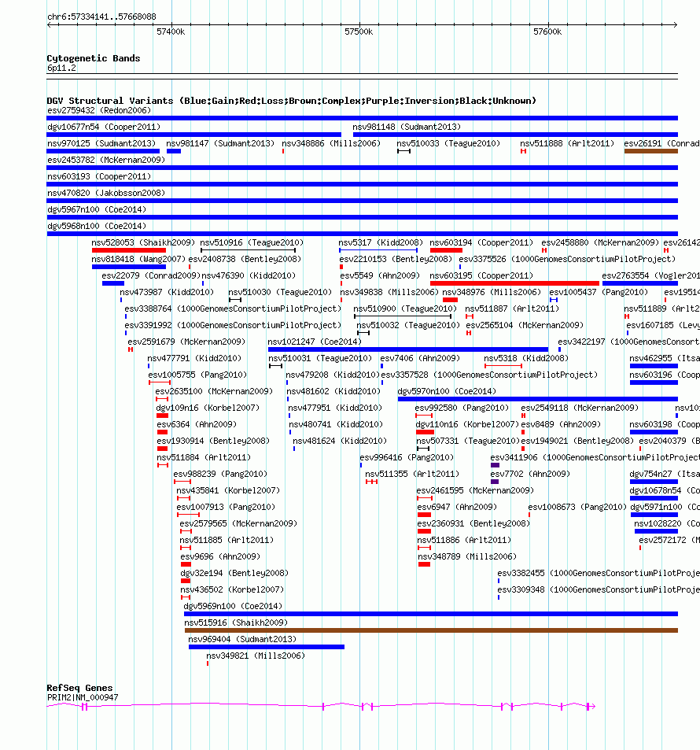Click nsv510900 (Teague2010) label
The image size is (700, 750).
point(405,309)
